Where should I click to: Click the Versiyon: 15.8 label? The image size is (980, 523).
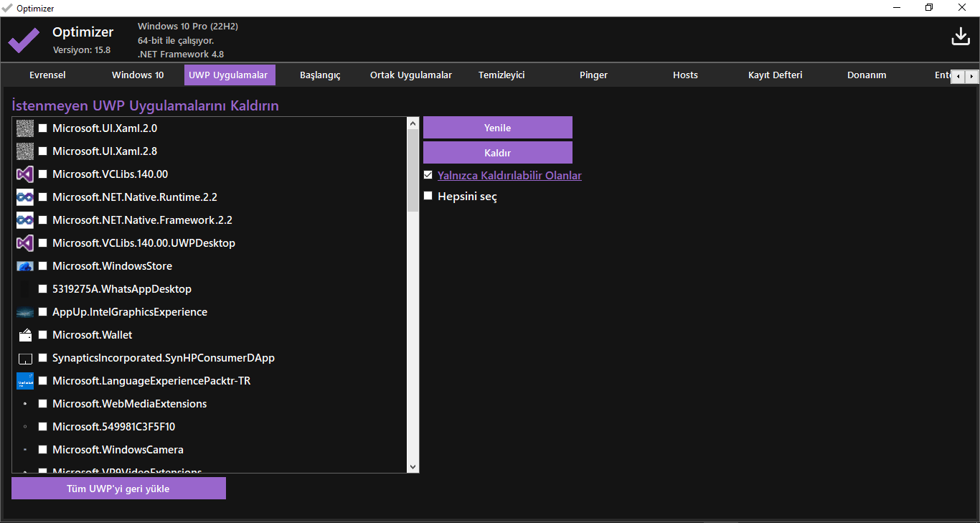click(x=82, y=50)
